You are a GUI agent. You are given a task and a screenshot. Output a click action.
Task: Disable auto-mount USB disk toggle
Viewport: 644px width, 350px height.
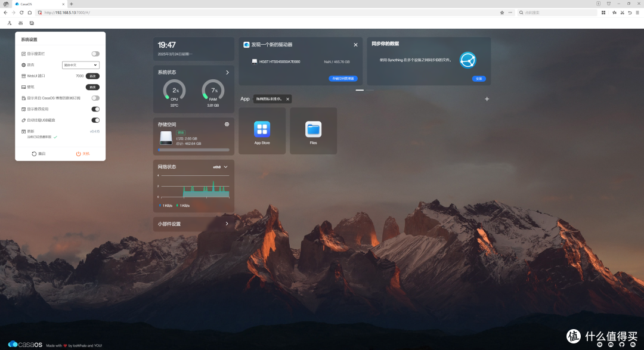[x=95, y=120]
